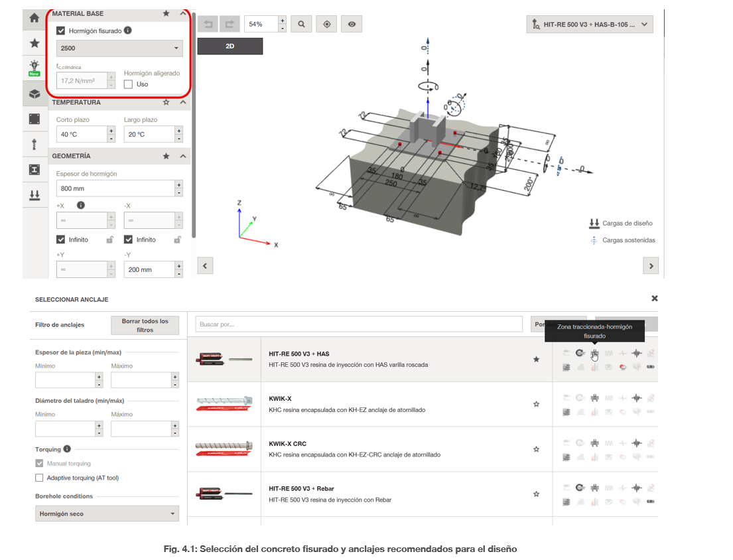Click HIT-RE 500 V3 + HAS product thumbnail
733x560 pixels.
(x=224, y=360)
